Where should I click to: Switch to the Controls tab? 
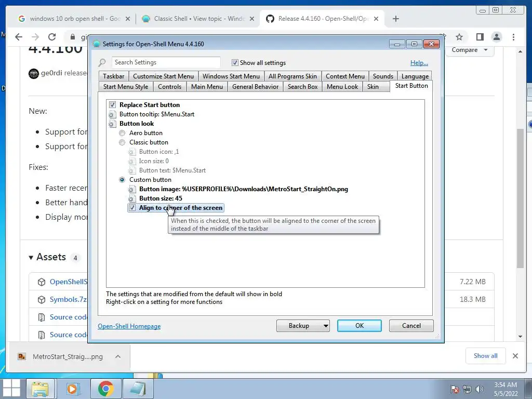click(170, 87)
